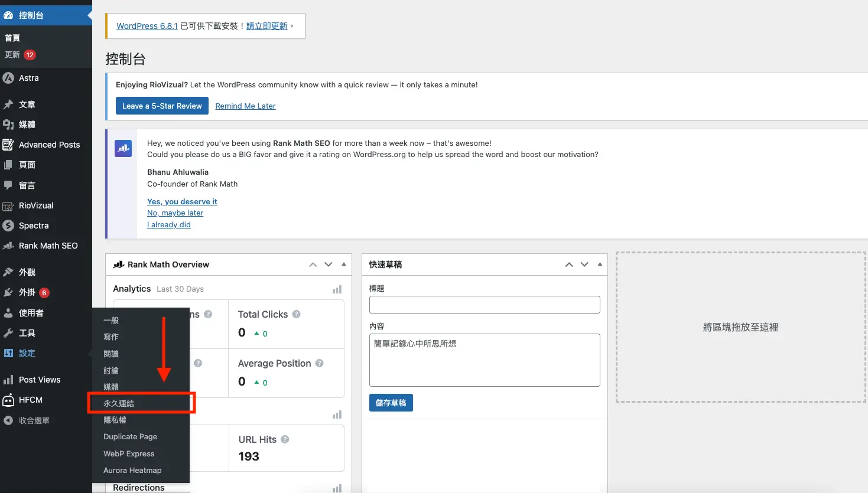The image size is (868, 493).
Task: Click the URL Hits value 193
Action: [249, 456]
